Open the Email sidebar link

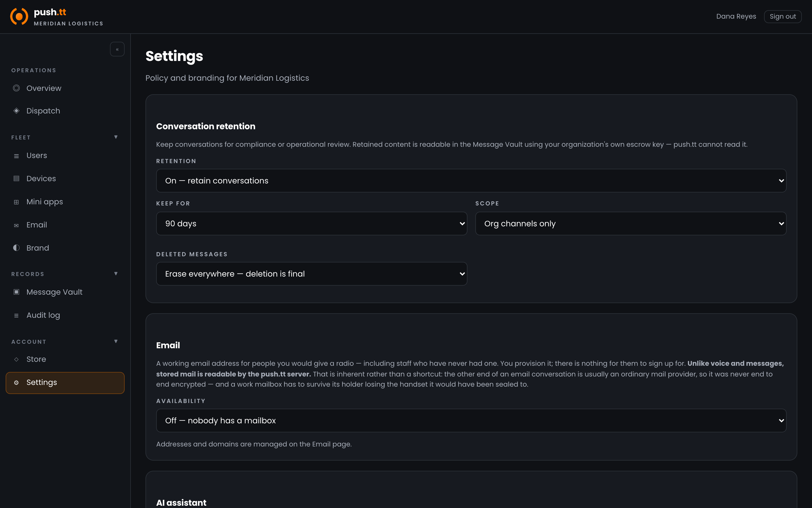tap(65, 225)
